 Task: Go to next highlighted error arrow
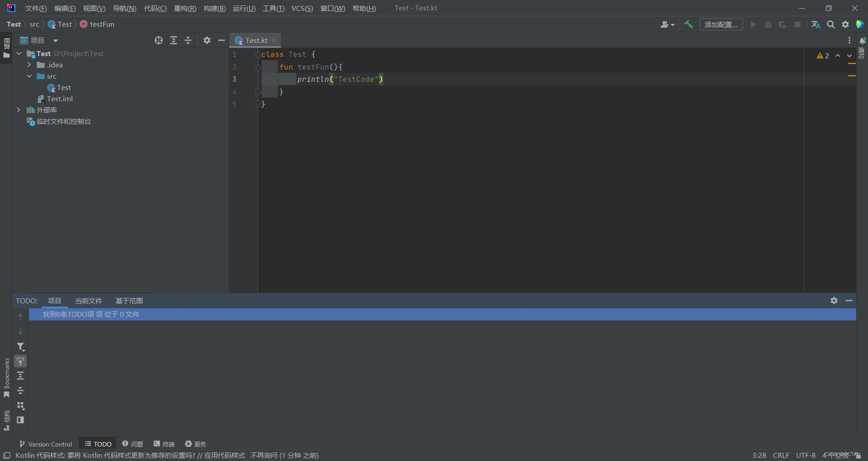pos(849,56)
